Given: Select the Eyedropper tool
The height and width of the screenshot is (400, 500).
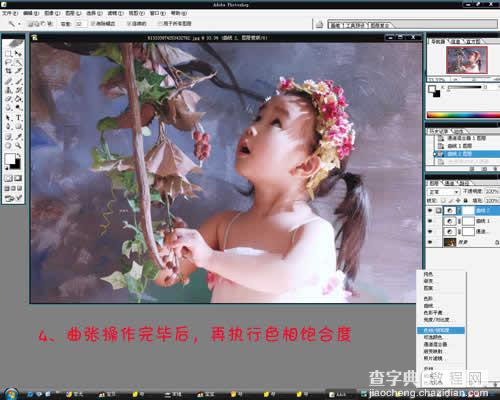Looking at the screenshot, I should 18,136.
